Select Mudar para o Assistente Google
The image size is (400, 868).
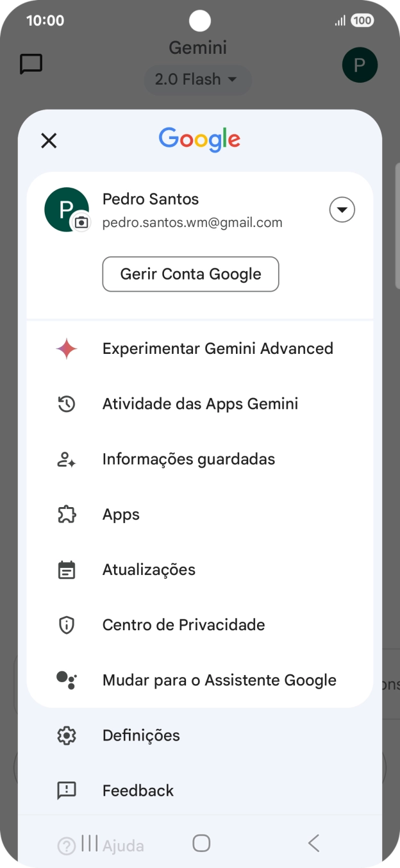click(x=218, y=680)
